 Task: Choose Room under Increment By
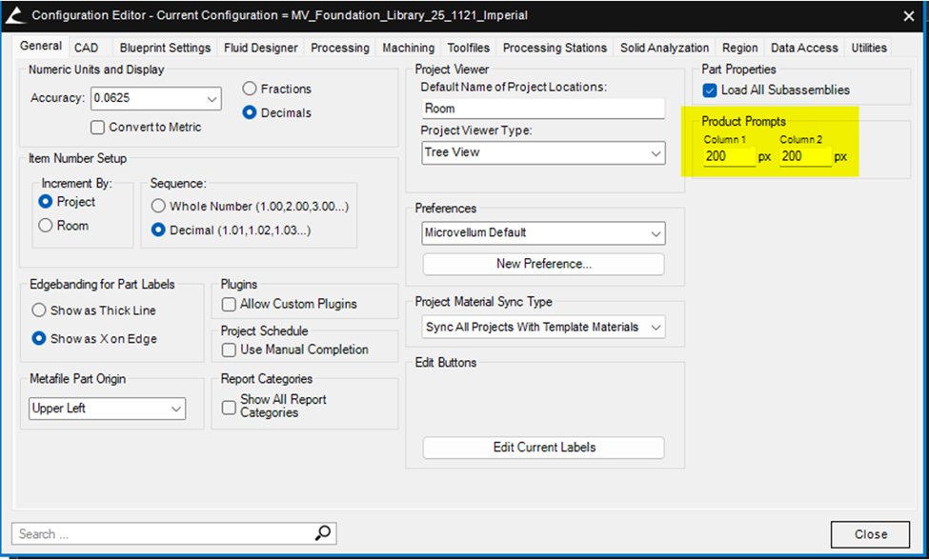pos(45,226)
